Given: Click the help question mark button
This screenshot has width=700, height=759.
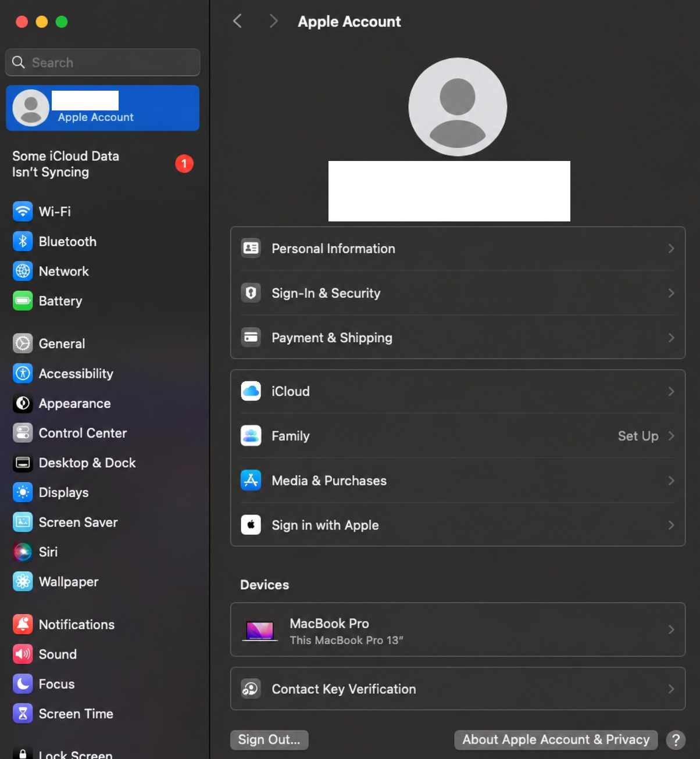Looking at the screenshot, I should [676, 740].
